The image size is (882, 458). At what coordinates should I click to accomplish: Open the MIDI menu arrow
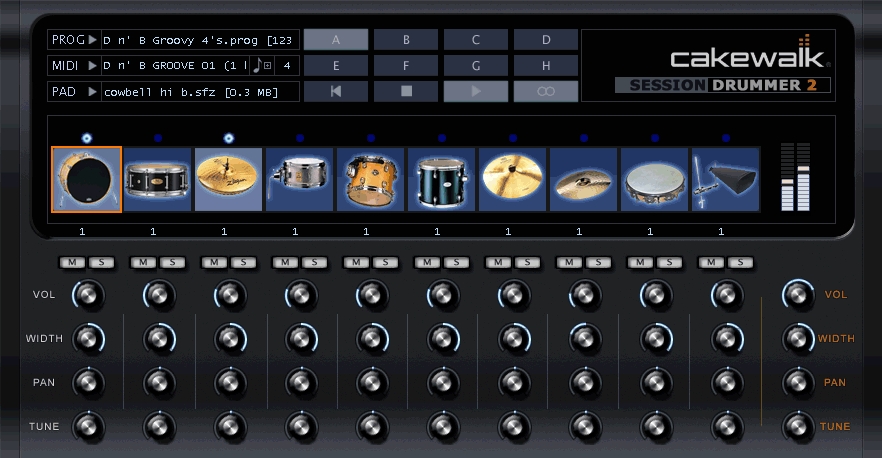(x=92, y=66)
